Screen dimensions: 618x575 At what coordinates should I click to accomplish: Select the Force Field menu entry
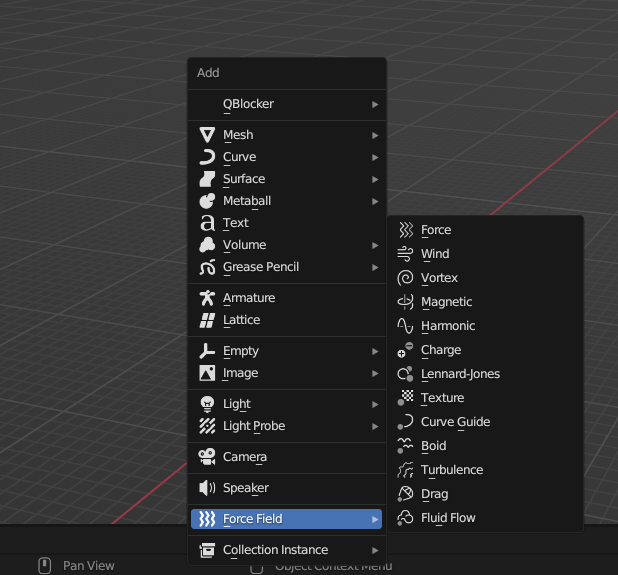(287, 519)
